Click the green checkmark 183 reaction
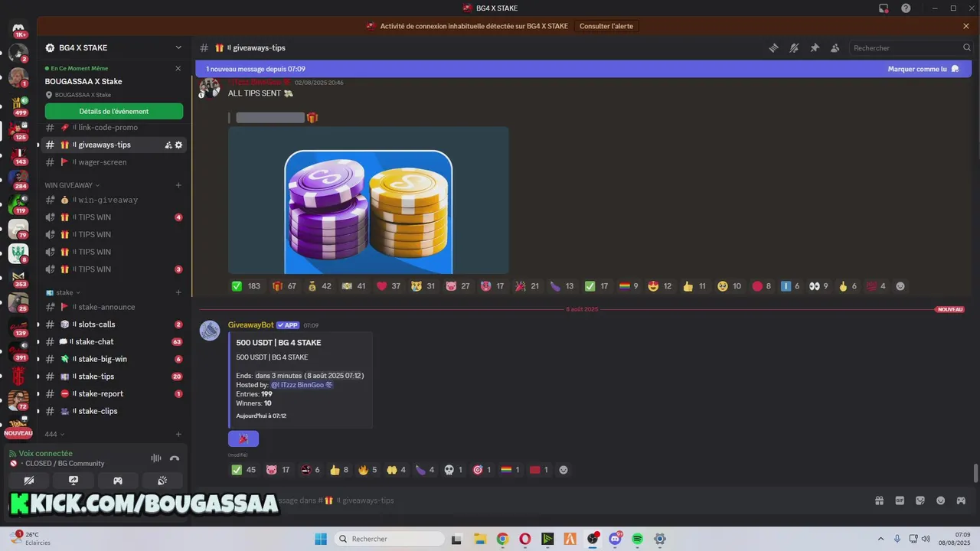 (246, 286)
